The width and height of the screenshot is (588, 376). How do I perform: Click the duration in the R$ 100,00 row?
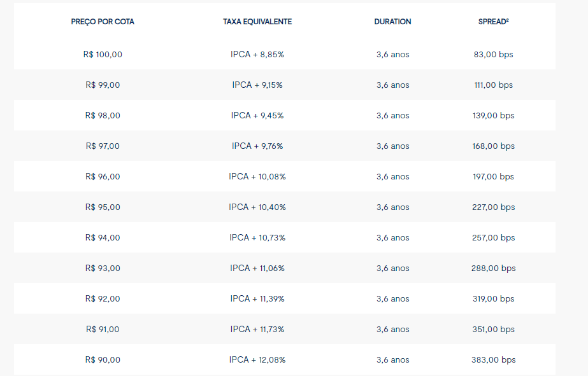coord(392,54)
